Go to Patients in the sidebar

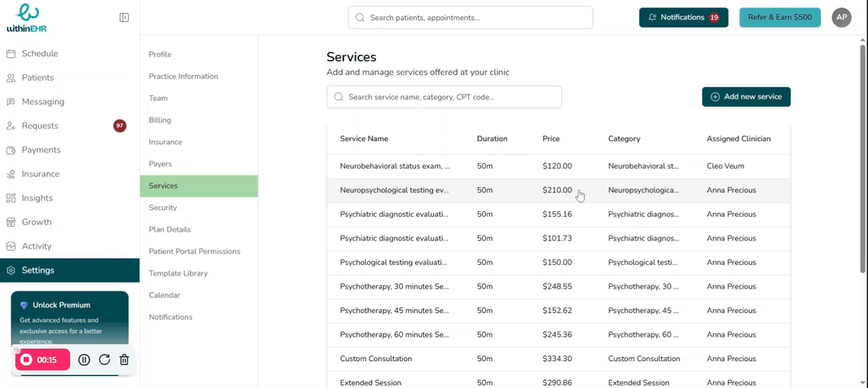pos(37,77)
